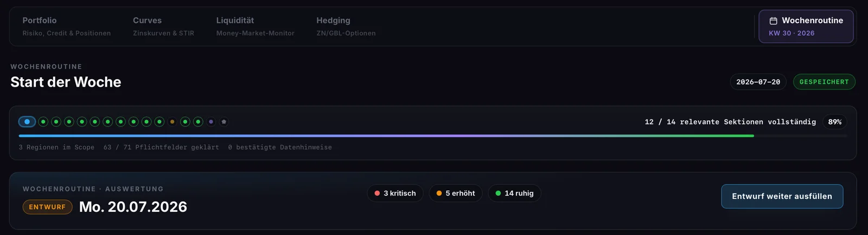Click the orange incomplete section dot
Viewport: 868px width, 235px height.
coord(173,122)
